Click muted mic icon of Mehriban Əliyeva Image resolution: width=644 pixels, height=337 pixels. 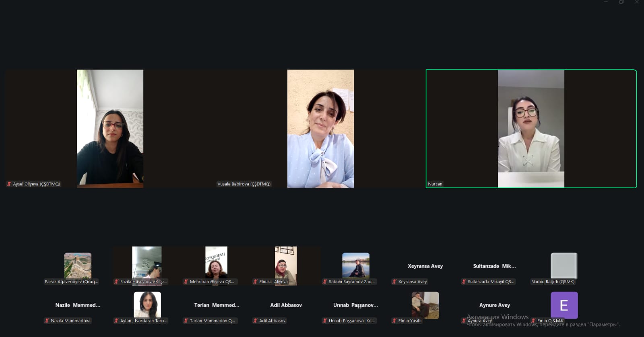(186, 282)
